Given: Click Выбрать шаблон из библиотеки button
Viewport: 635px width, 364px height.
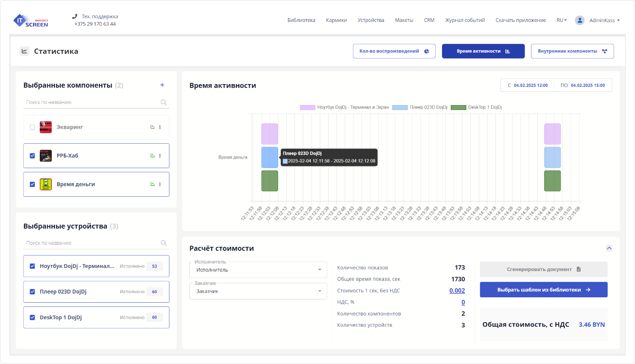Looking at the screenshot, I should coord(543,290).
